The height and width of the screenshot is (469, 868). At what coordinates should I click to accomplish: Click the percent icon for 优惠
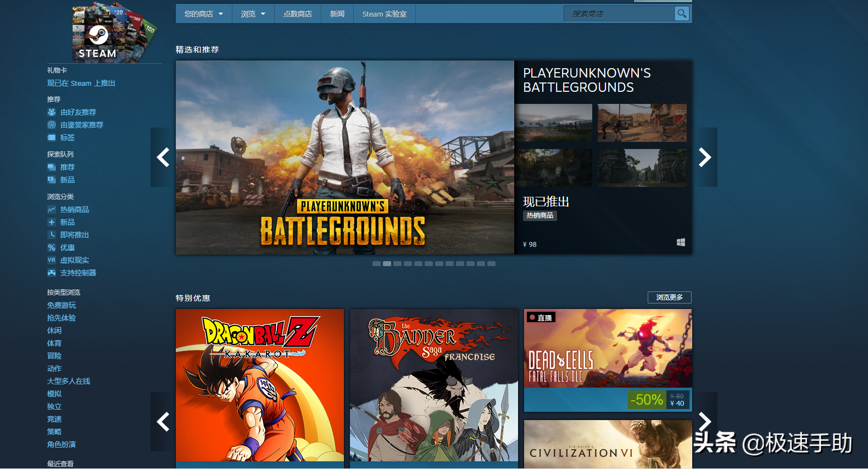click(52, 247)
